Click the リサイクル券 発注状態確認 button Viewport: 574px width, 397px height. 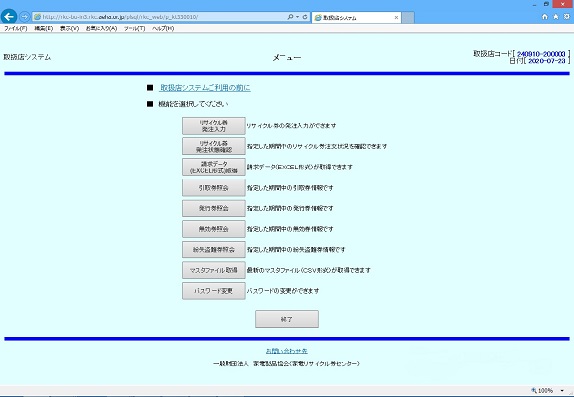[x=214, y=146]
